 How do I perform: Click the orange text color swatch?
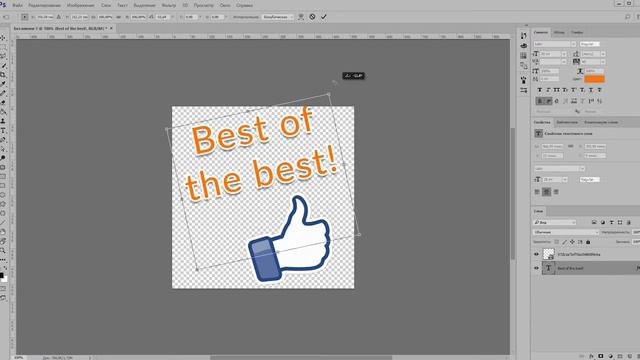594,79
